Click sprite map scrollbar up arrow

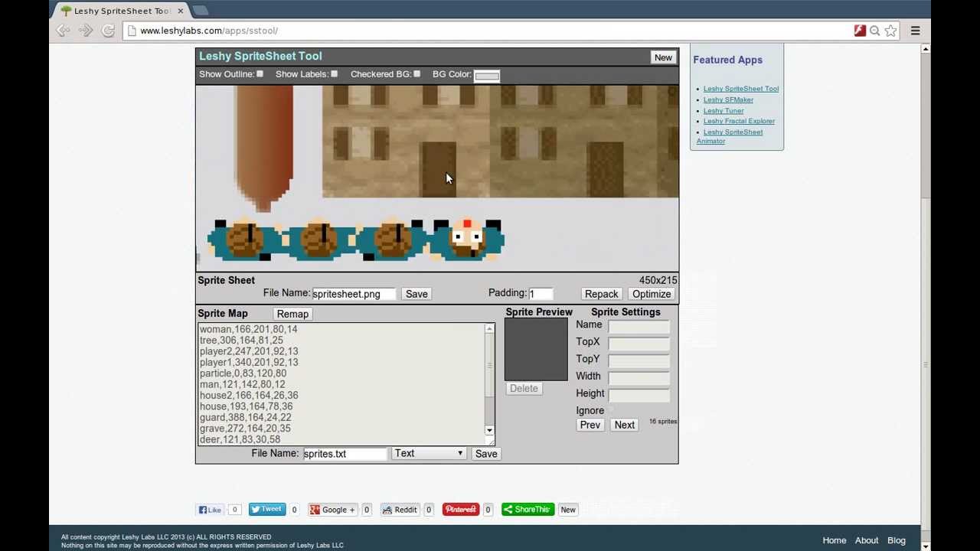[489, 328]
